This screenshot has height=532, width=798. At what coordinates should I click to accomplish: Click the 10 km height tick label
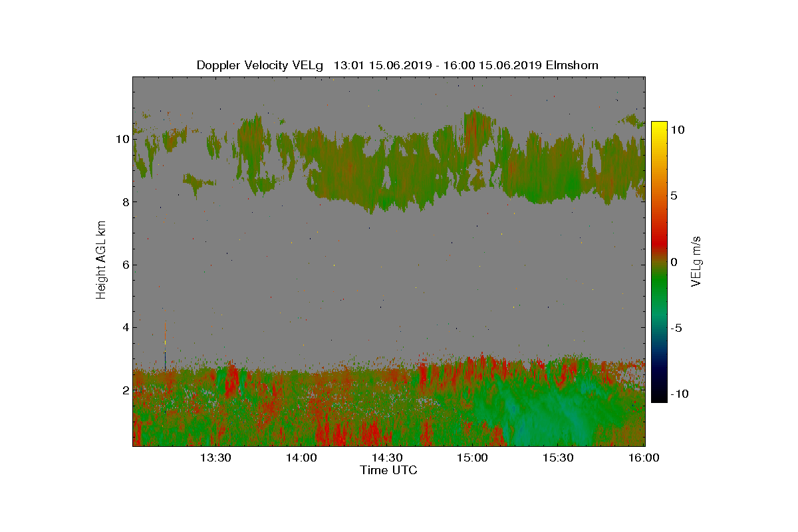pos(122,140)
